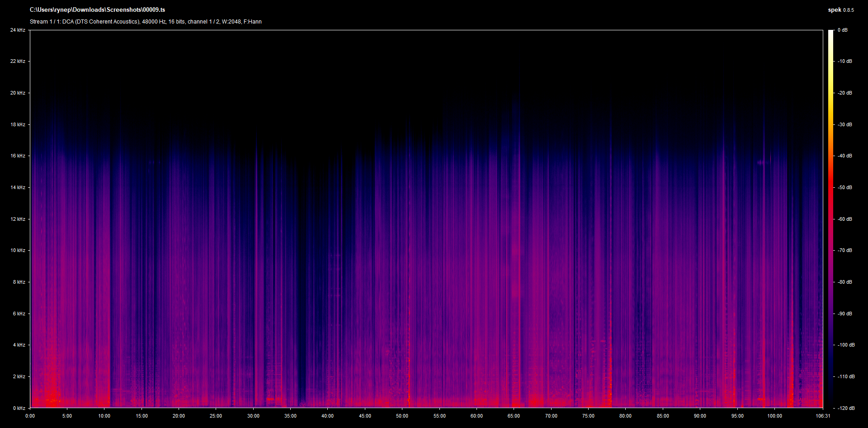This screenshot has height=428, width=868.
Task: Click the -70 dB scale label
Action: [845, 250]
